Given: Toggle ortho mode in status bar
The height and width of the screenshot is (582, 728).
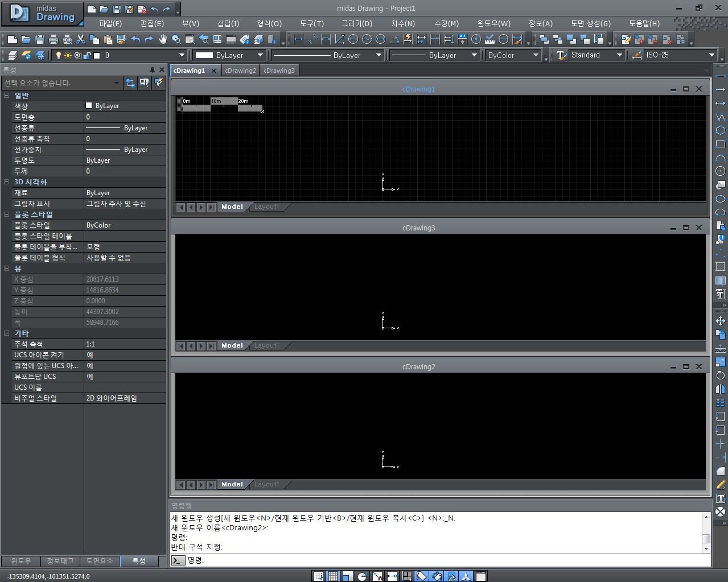Looking at the screenshot, I should [347, 576].
